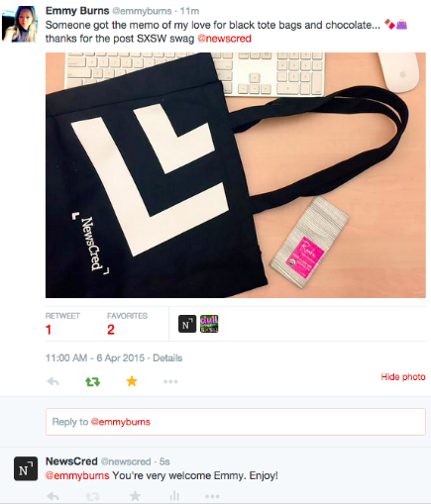Open the tote bag photo in the tweet
Image resolution: width=431 pixels, height=504 pixels.
(236, 175)
